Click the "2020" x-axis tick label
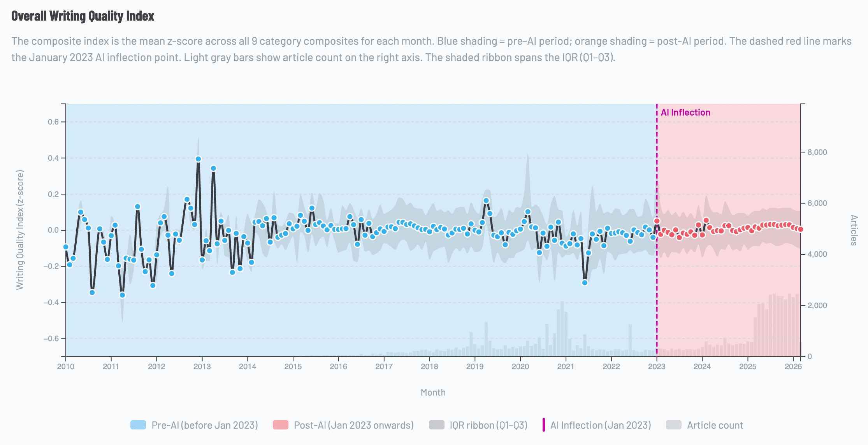This screenshot has height=445, width=868. [x=520, y=366]
